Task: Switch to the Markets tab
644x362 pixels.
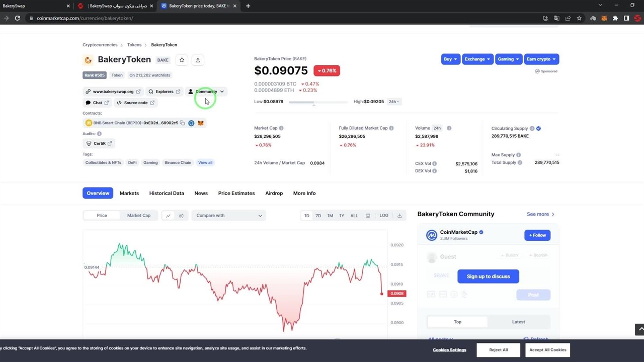Action: 129,193
